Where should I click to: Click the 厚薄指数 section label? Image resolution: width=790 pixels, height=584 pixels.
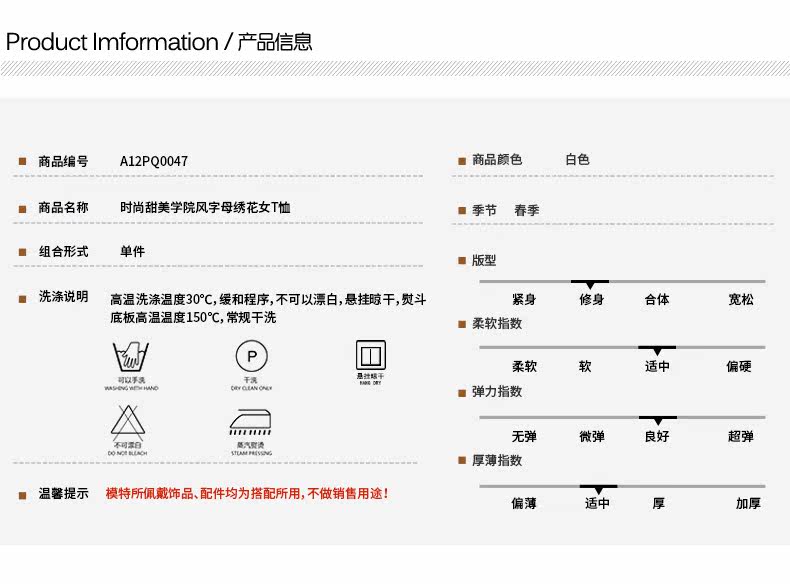coord(497,461)
